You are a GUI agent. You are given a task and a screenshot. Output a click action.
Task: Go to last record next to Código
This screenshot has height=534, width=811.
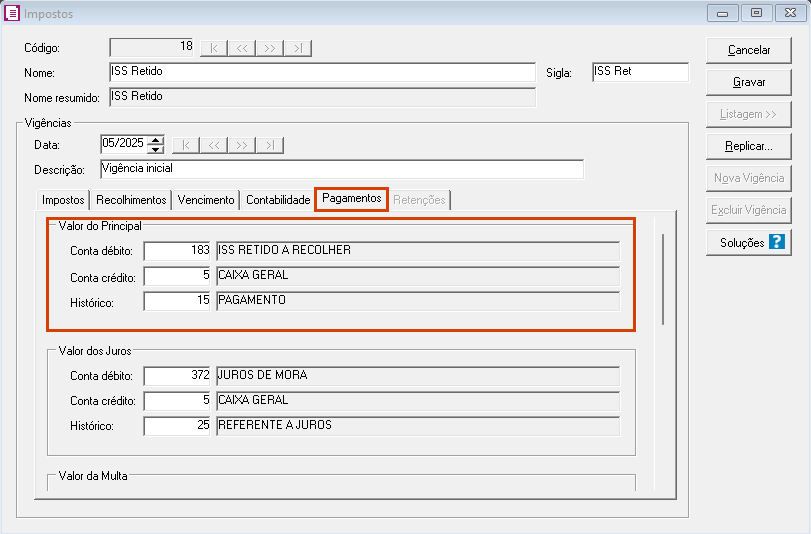point(298,48)
